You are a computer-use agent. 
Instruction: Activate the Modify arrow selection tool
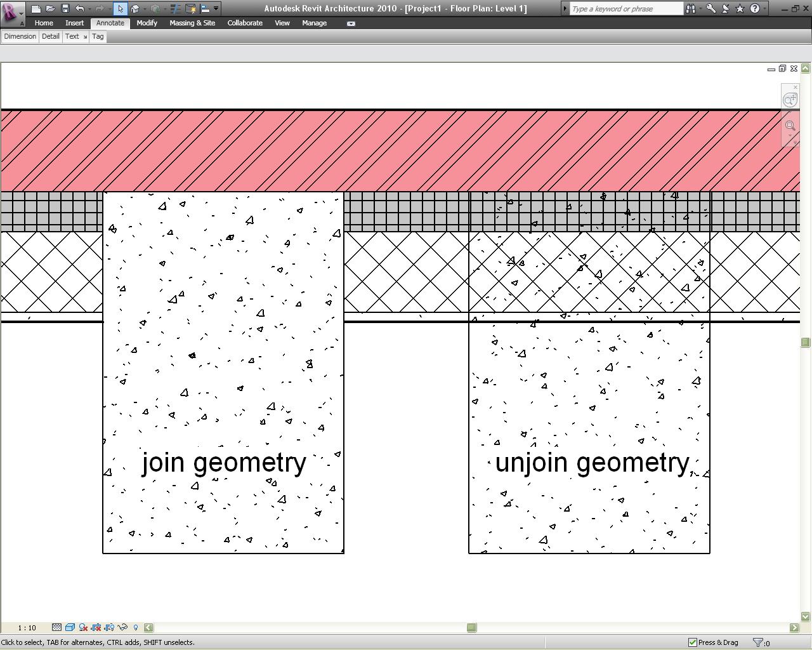tap(121, 8)
